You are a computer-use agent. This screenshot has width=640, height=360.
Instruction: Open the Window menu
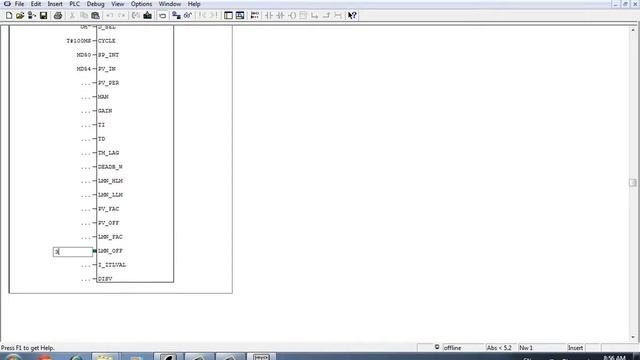(170, 4)
